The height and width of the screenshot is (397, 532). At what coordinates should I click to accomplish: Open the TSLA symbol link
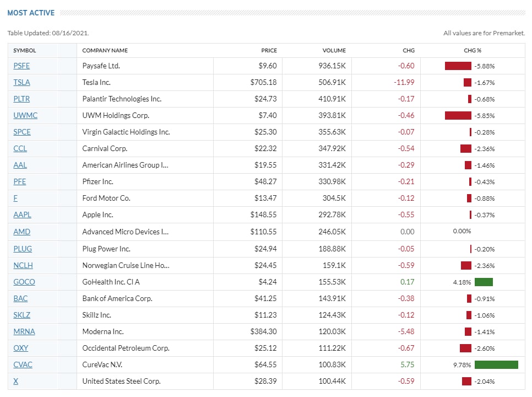21,83
